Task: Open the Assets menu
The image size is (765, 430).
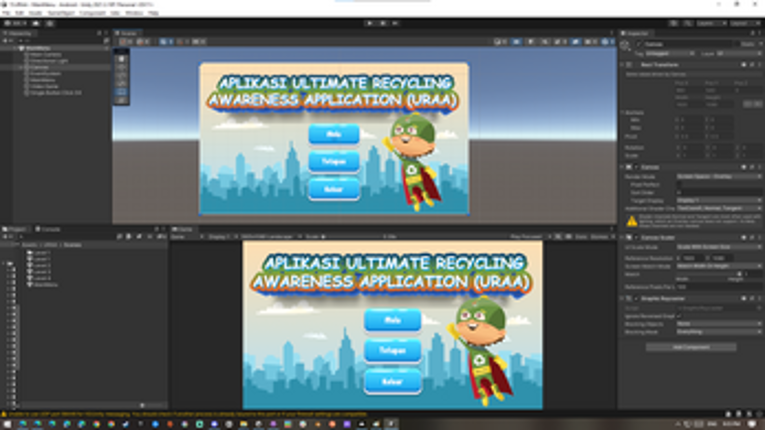Action: click(35, 13)
